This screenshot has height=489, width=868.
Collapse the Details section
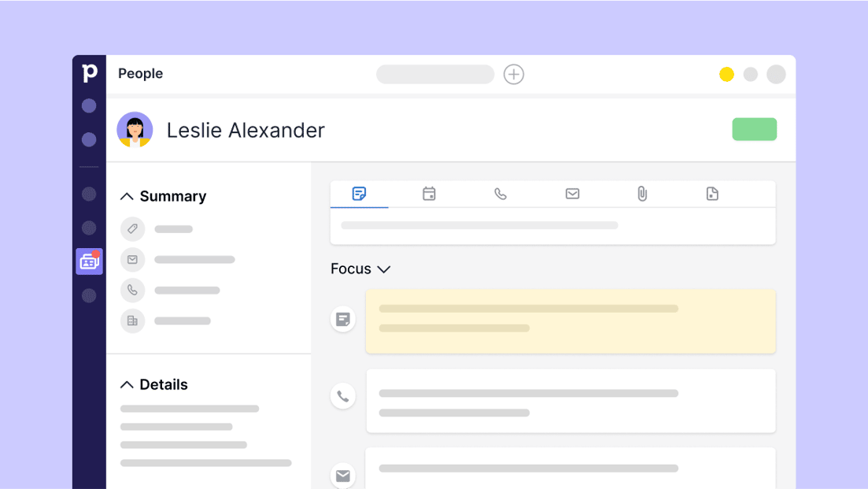(127, 385)
